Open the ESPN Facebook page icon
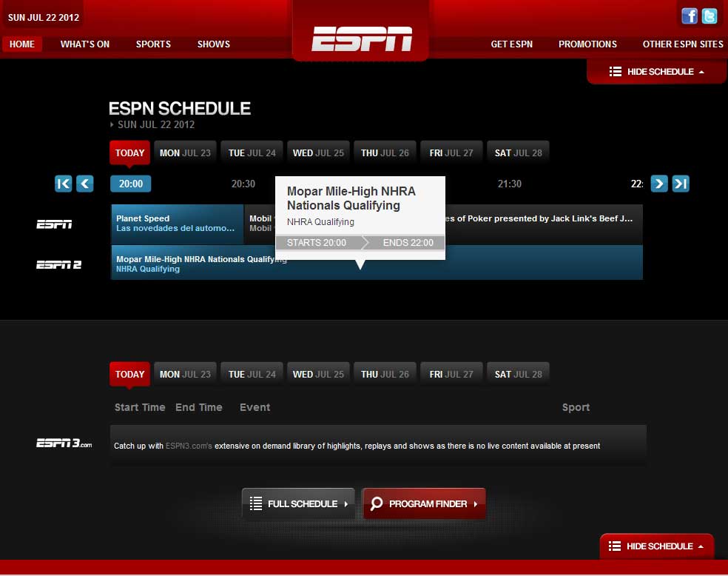The height and width of the screenshot is (576, 728). [x=690, y=16]
